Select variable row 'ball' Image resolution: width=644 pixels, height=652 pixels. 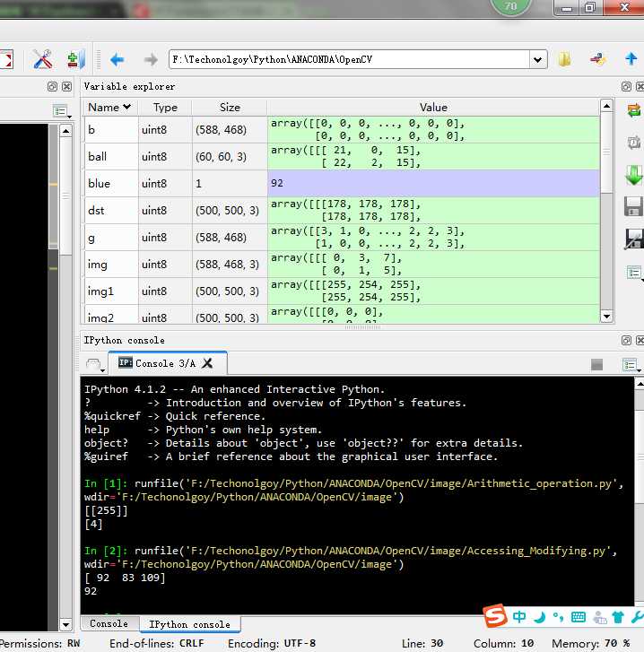[342, 157]
